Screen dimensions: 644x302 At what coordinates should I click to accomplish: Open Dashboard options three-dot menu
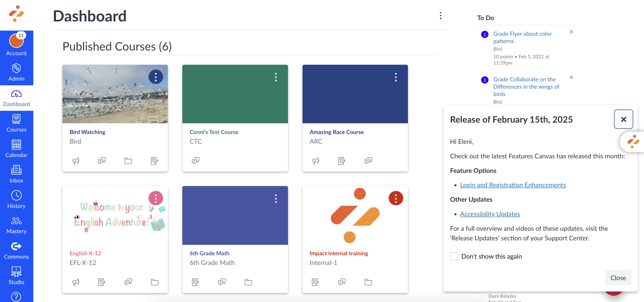pos(440,16)
